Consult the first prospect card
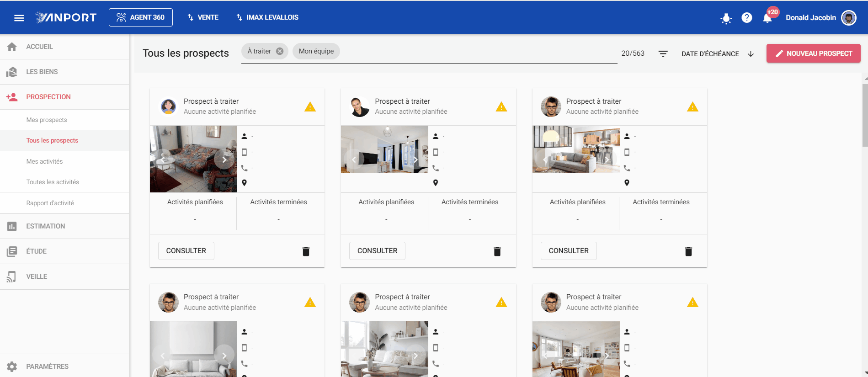The width and height of the screenshot is (868, 377). 186,251
